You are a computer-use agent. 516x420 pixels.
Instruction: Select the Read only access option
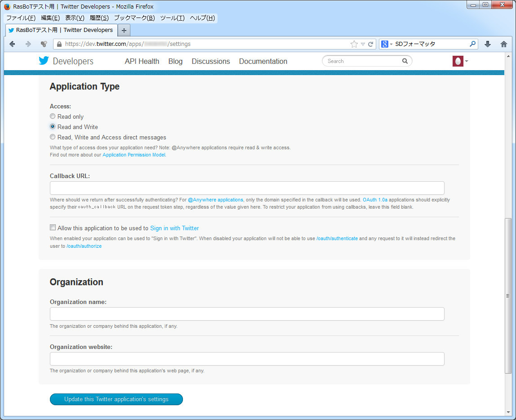52,116
